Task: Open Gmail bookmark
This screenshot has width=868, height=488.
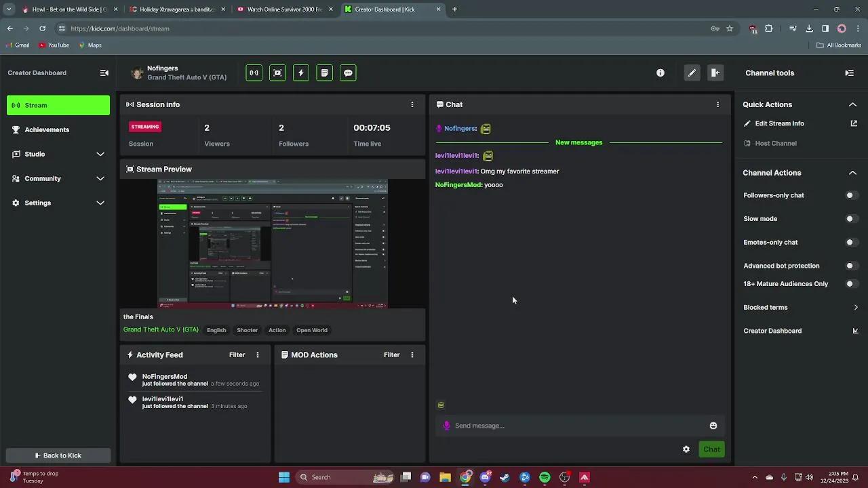Action: click(17, 45)
